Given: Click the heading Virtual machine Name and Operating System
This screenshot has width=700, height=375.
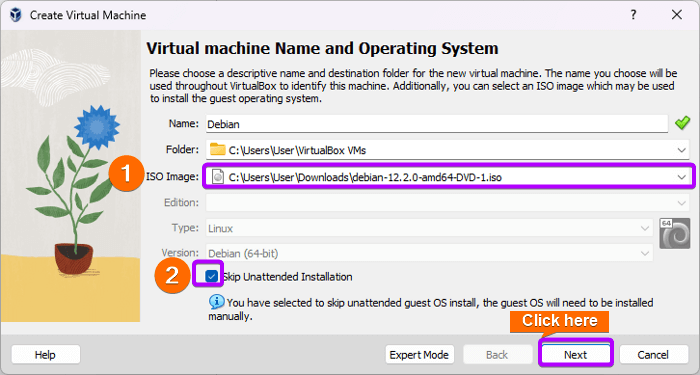Looking at the screenshot, I should (x=322, y=48).
